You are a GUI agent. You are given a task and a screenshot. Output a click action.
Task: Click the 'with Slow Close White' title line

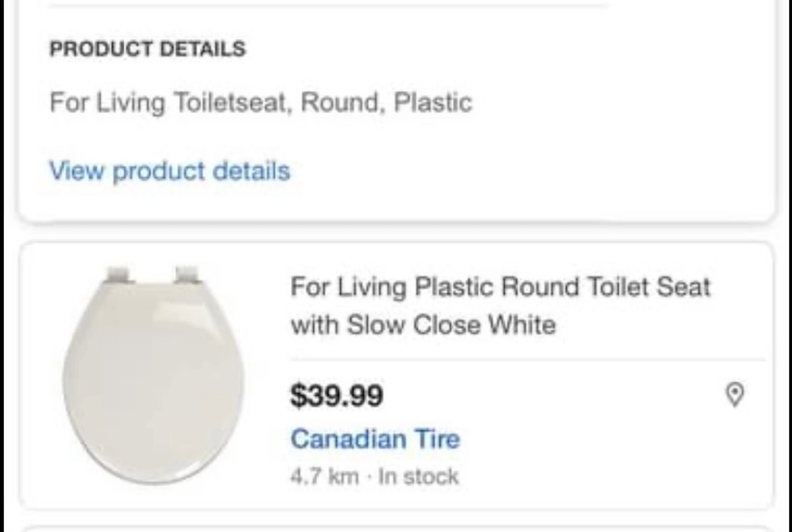[x=424, y=325]
